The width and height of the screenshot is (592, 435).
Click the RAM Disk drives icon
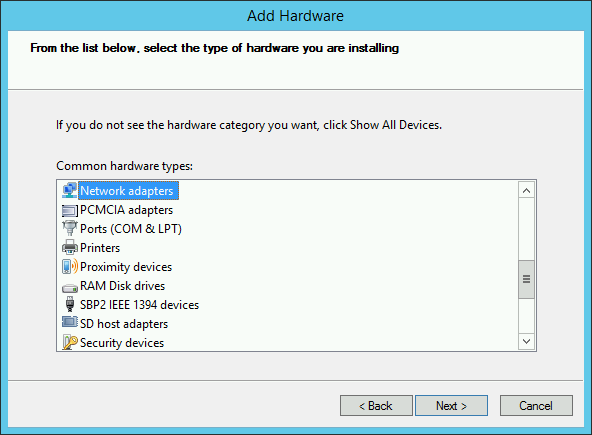coord(69,288)
